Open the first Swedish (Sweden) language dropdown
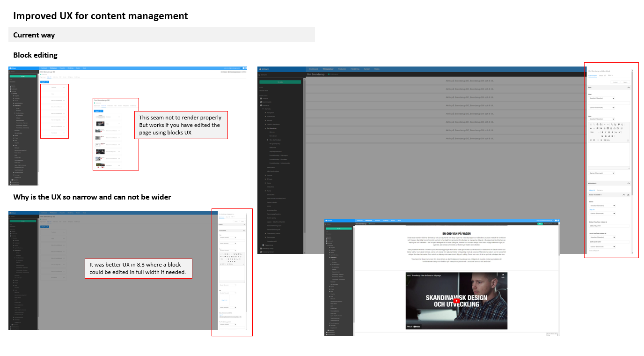The image size is (644, 356). [x=602, y=98]
